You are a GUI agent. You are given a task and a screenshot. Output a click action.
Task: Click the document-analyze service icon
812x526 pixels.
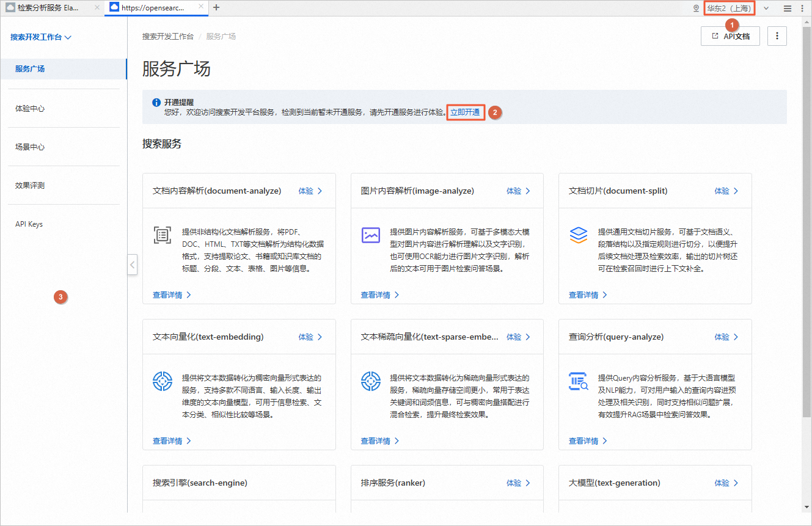pyautogui.click(x=163, y=235)
